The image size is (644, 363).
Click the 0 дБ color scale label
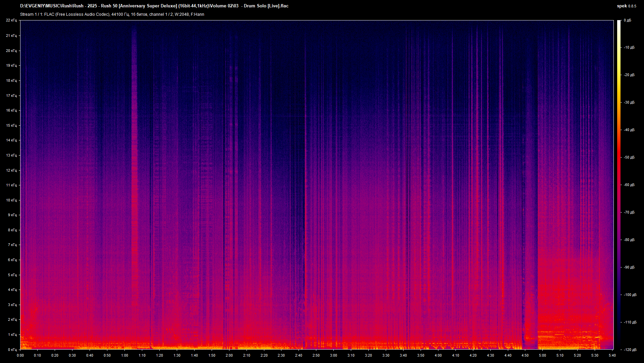click(x=627, y=20)
